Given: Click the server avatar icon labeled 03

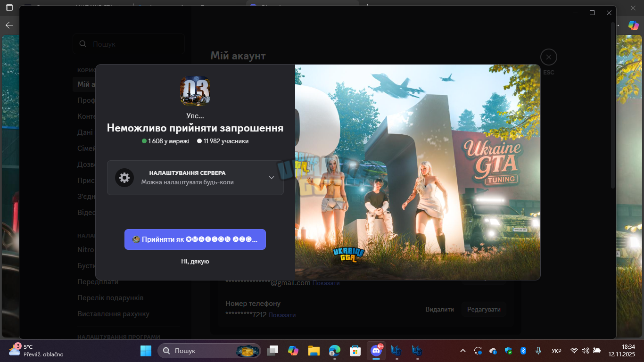Looking at the screenshot, I should [x=195, y=91].
